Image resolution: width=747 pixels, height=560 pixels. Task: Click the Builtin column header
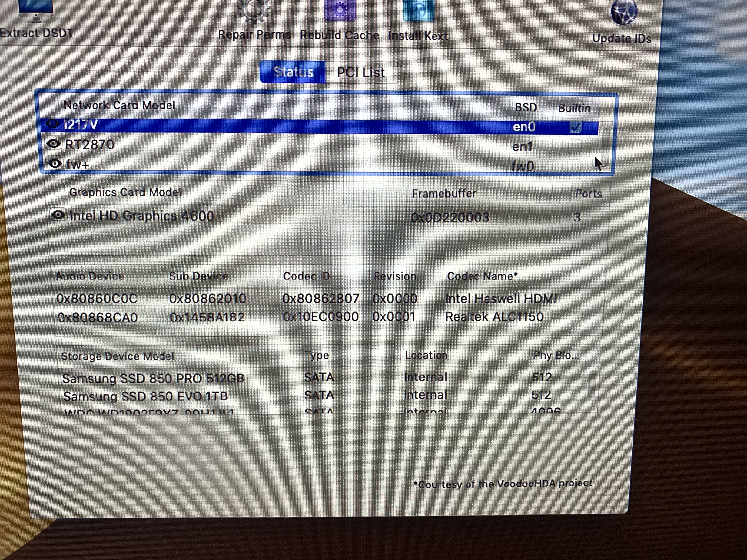point(575,108)
